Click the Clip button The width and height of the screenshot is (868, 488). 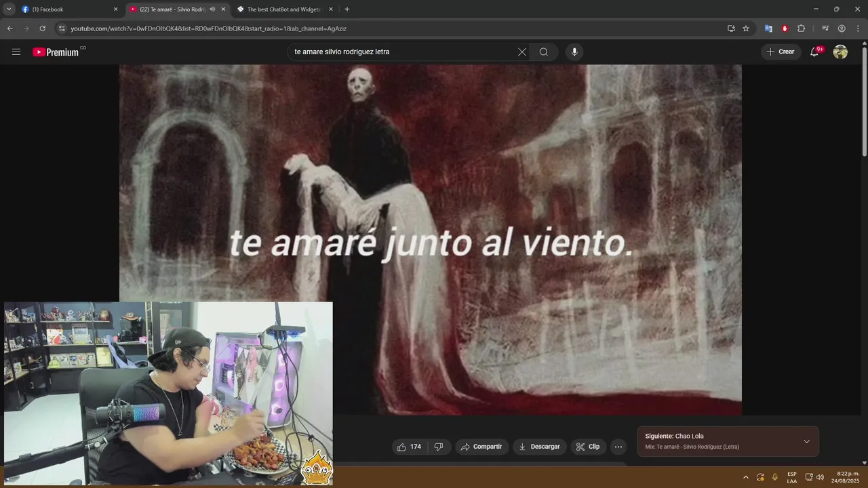pos(588,447)
